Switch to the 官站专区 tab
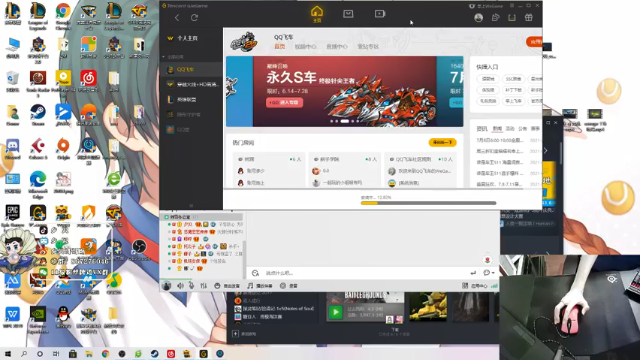 368,47
